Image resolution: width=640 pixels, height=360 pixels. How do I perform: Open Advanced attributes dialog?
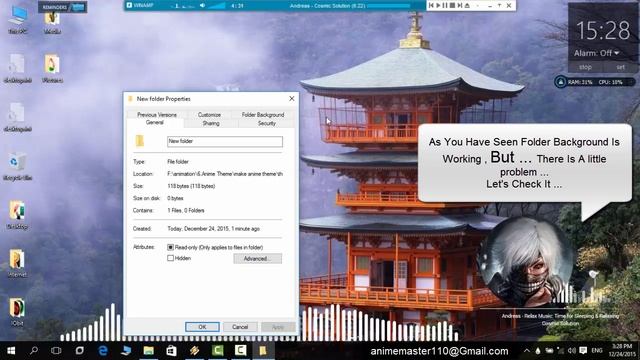(258, 258)
